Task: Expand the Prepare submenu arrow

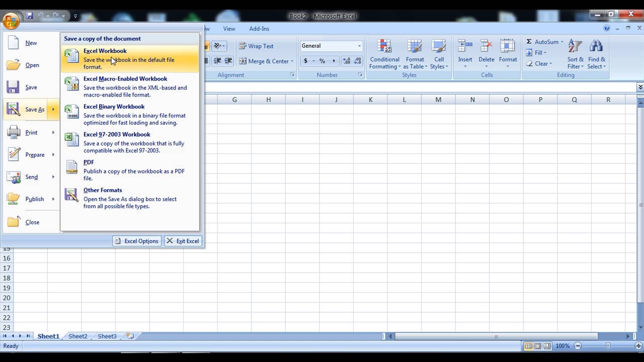Action: pyautogui.click(x=53, y=154)
